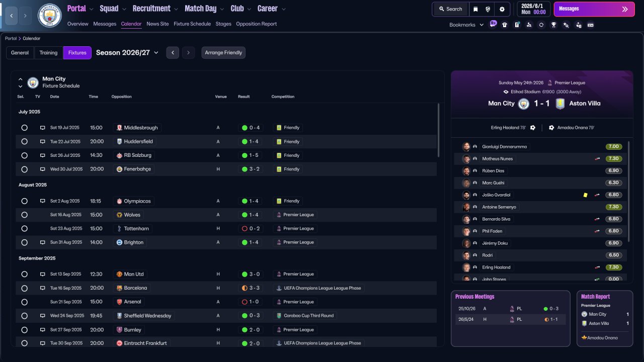Image resolution: width=644 pixels, height=362 pixels.
Task: Click the Man City crest in match summary
Action: (524, 104)
